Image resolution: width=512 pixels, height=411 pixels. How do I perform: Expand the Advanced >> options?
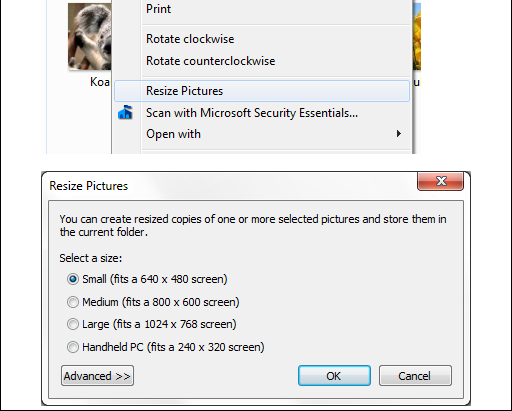pyautogui.click(x=97, y=376)
